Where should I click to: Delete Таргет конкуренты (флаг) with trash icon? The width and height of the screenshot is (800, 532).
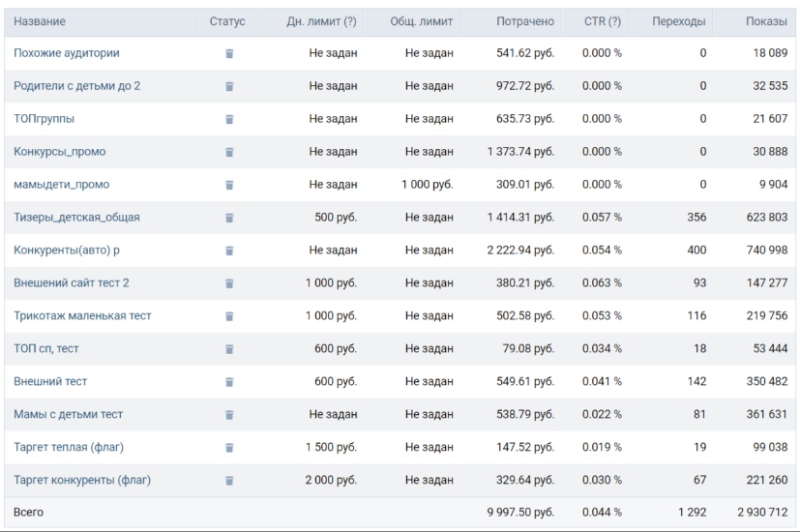tap(229, 481)
